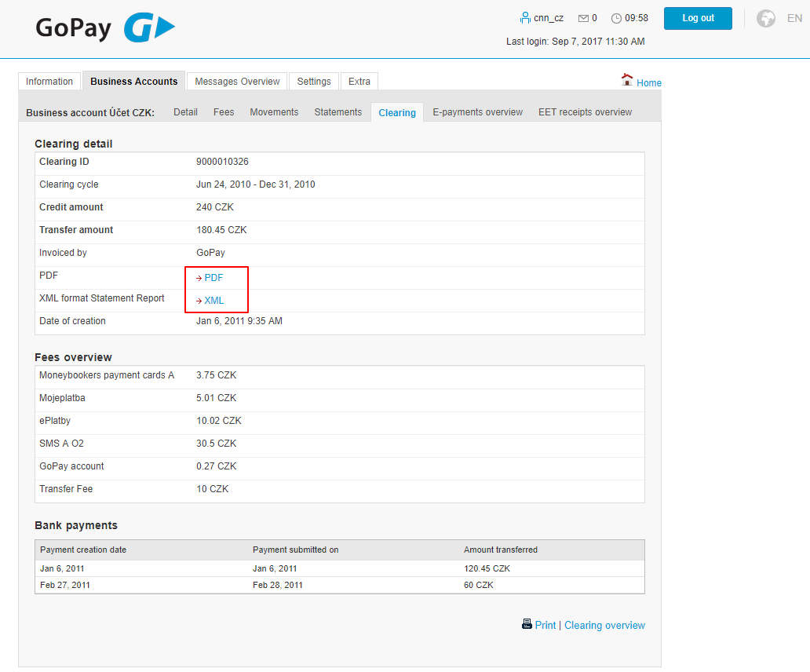Go to the Detail subtab
Image resolution: width=810 pixels, height=672 pixels.
point(185,112)
